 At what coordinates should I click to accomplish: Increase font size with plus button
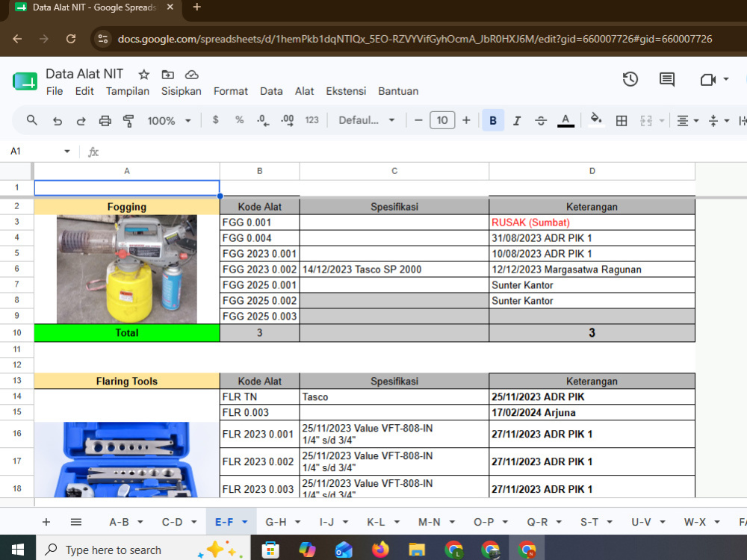466,120
